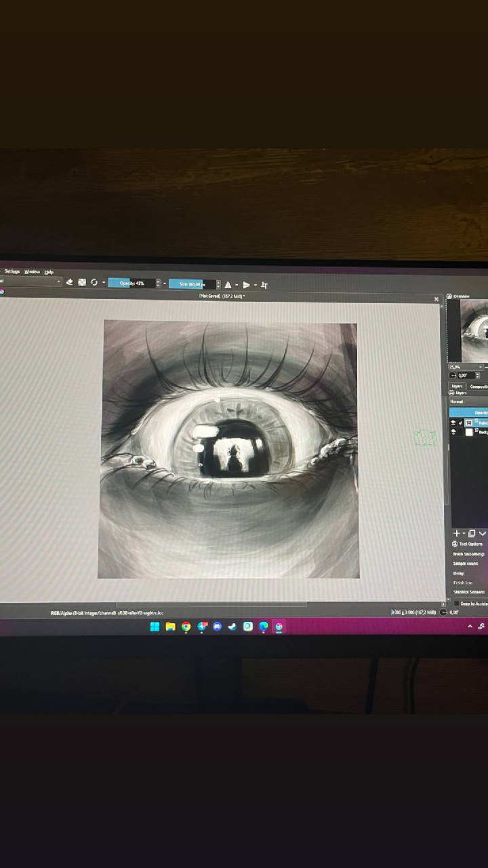Click the Size slider stepper arrows
The image size is (488, 868).
click(x=218, y=284)
